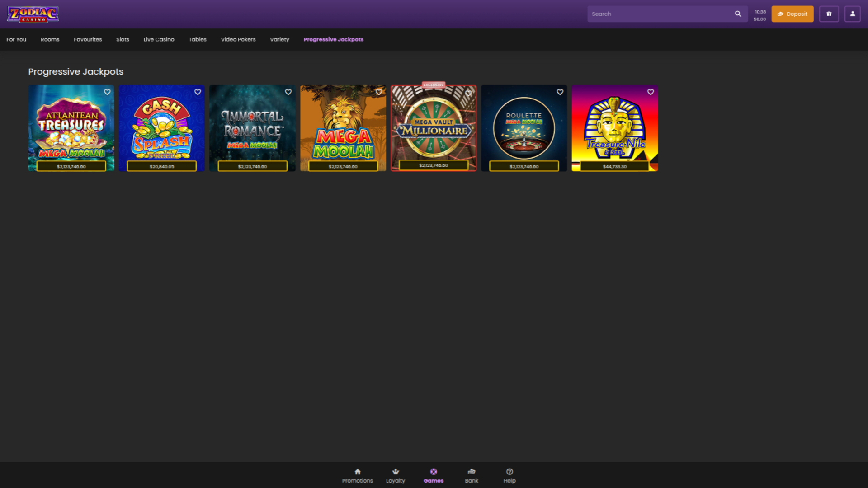The image size is (868, 488).
Task: Open the Favourites games list
Action: (88, 39)
